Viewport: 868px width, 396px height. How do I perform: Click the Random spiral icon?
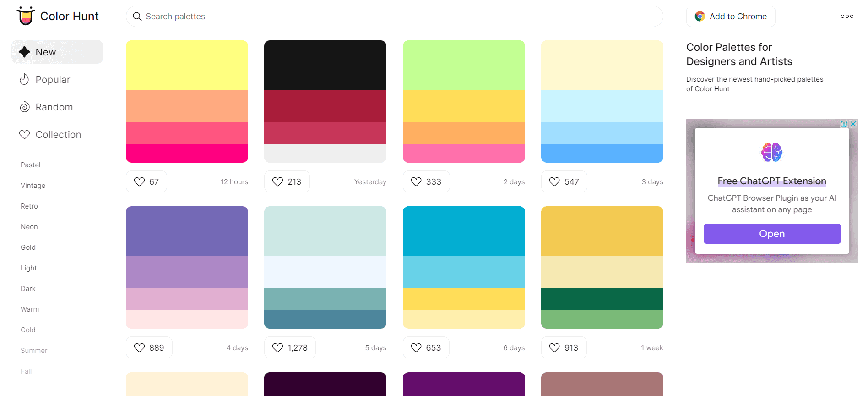24,107
